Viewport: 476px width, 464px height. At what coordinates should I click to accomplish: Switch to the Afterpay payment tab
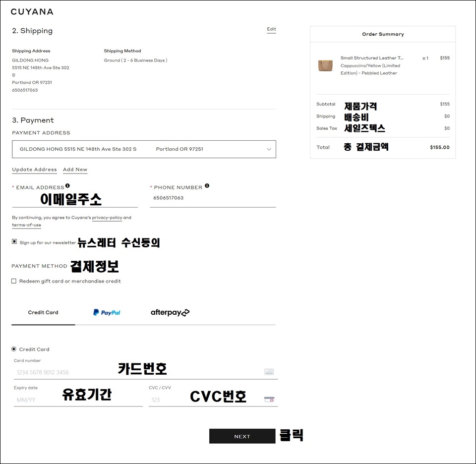click(170, 313)
